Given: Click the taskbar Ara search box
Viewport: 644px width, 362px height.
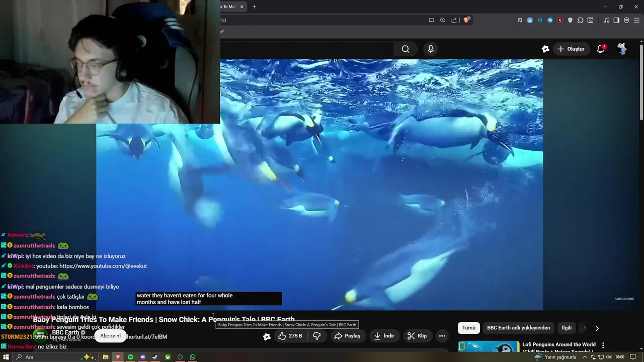Looking at the screenshot, I should pos(54,357).
